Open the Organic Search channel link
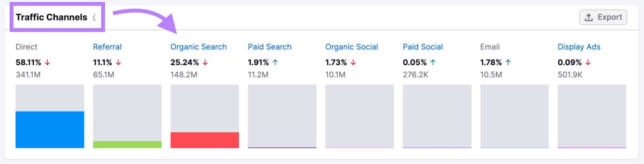Image resolution: width=644 pixels, height=164 pixels. tap(198, 47)
